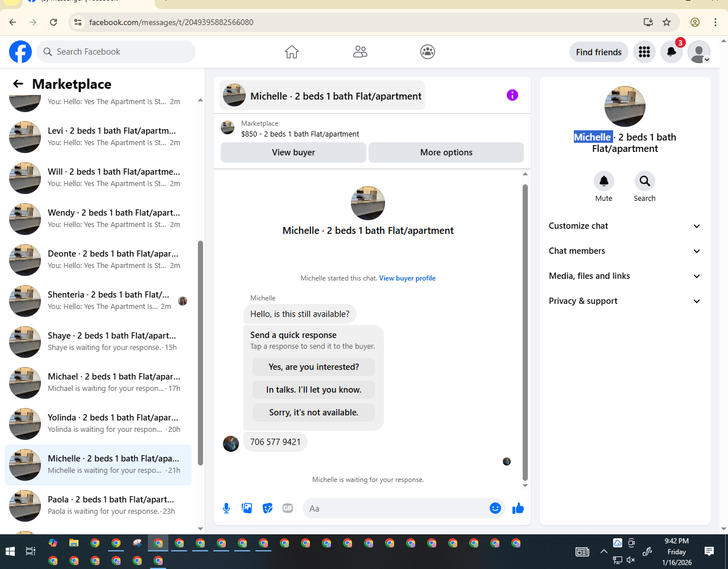Open the Windows notification center icon
The height and width of the screenshot is (569, 728).
(709, 551)
